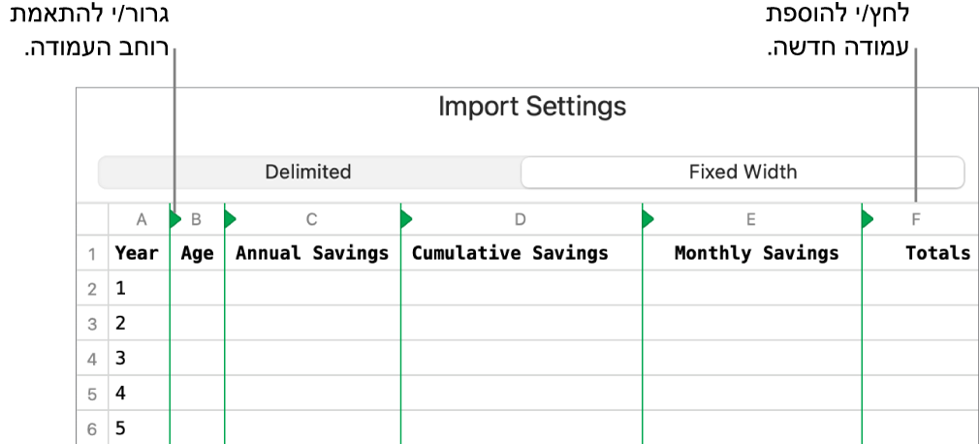Click the Monthly Savings cell

(x=756, y=254)
